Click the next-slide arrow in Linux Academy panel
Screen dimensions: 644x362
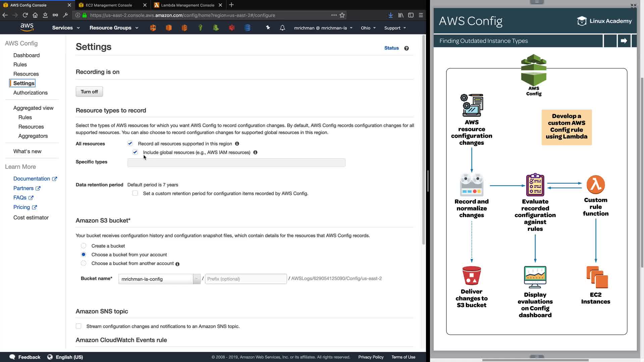(624, 41)
